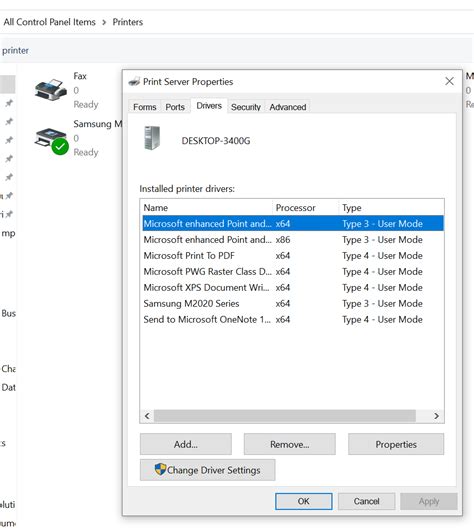Sort drivers by the Processor column header
This screenshot has height=530, width=474.
(305, 208)
